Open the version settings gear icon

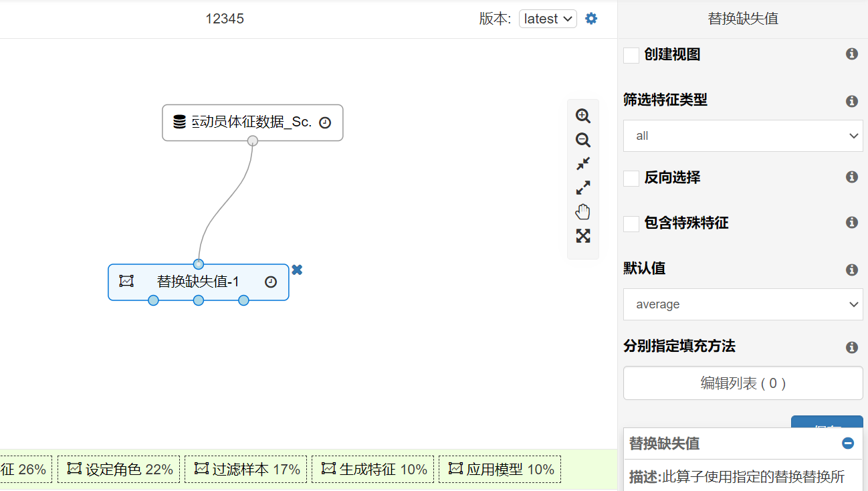591,19
